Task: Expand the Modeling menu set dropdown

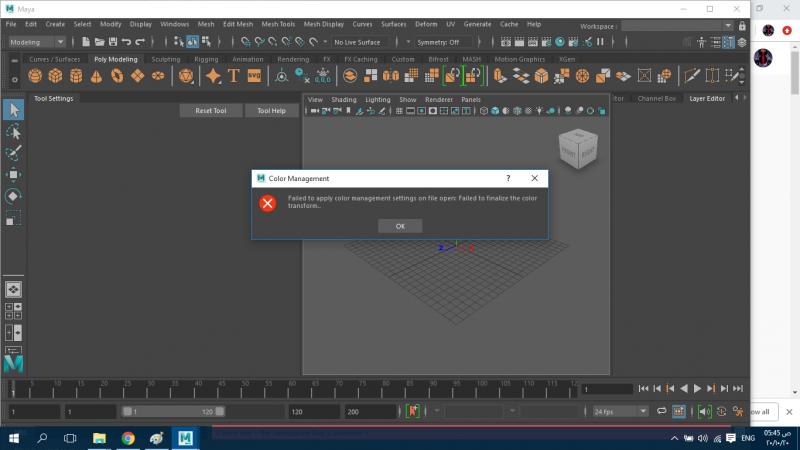Action: coord(60,42)
